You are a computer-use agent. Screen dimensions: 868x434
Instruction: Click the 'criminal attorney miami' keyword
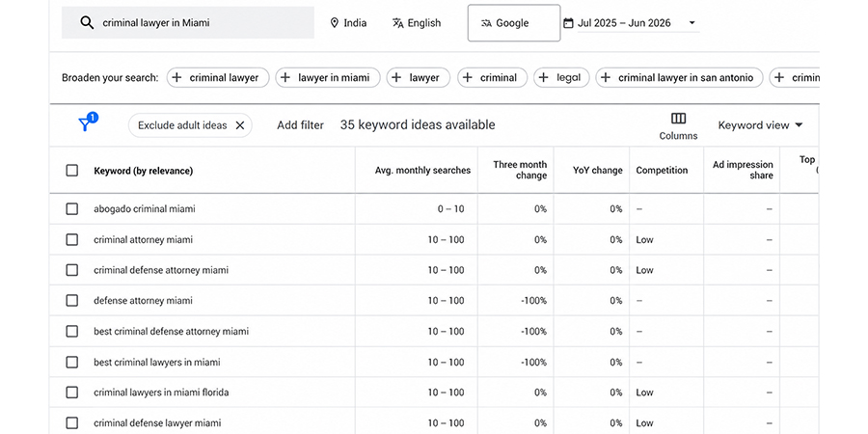click(144, 240)
